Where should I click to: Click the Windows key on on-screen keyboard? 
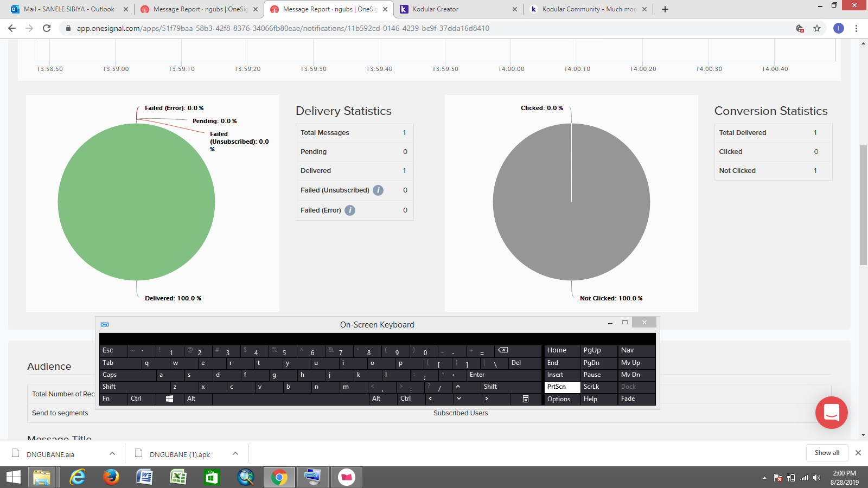[169, 399]
